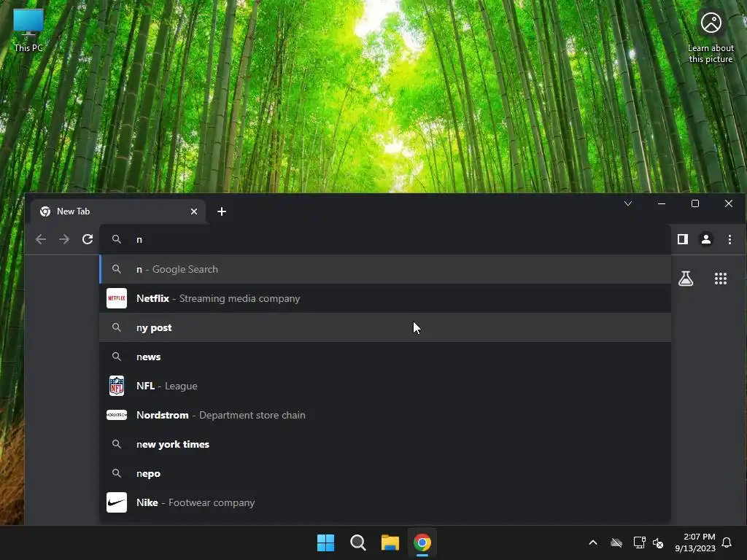The height and width of the screenshot is (560, 747).
Task: Open Windows taskbar search
Action: [x=357, y=542]
